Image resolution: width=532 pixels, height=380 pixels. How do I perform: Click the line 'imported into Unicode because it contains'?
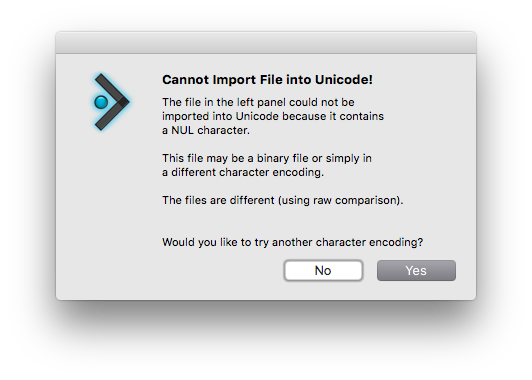click(273, 116)
